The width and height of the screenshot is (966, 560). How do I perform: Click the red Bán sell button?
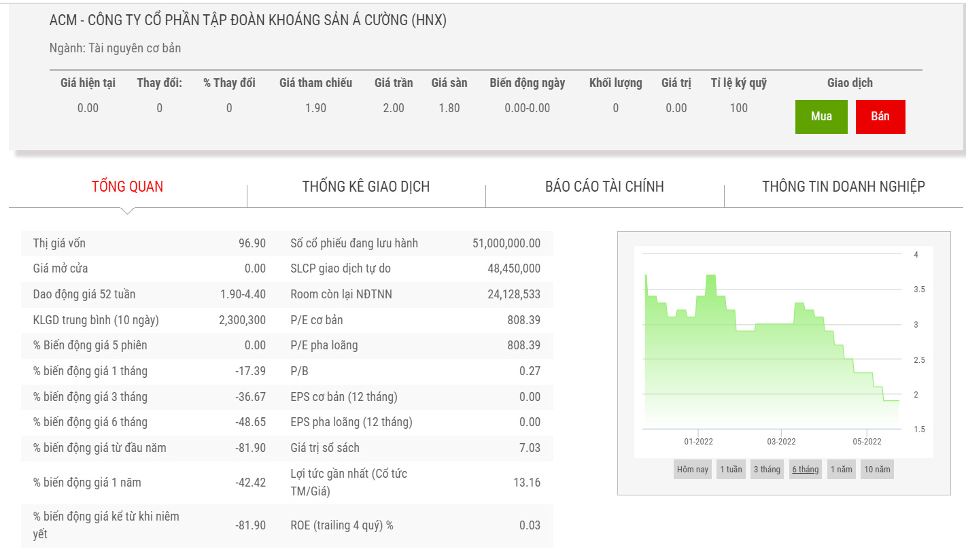[880, 116]
